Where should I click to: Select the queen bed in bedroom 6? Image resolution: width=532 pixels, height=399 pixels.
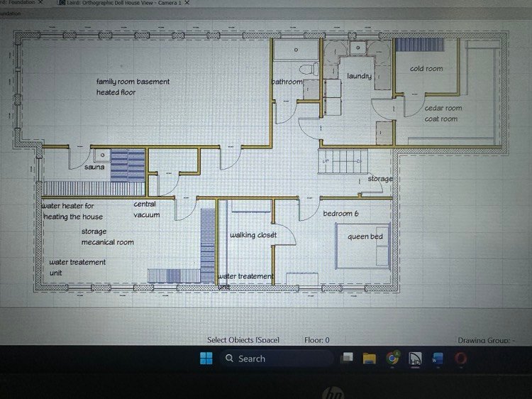point(363,246)
